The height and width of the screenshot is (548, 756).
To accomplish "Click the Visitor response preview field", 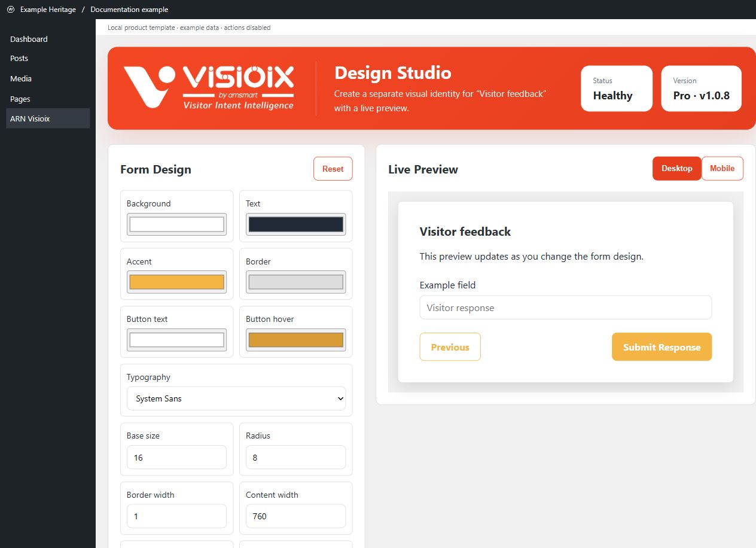I will [566, 308].
